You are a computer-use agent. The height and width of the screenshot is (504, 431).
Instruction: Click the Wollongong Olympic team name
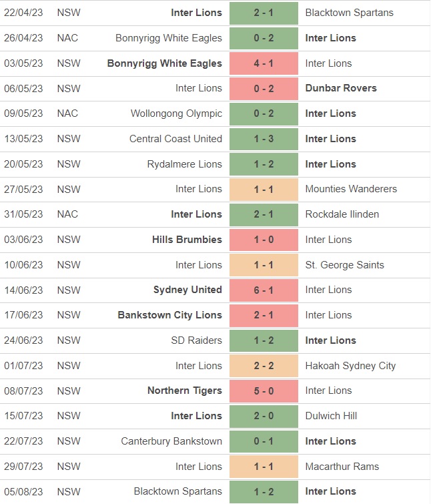[176, 113]
